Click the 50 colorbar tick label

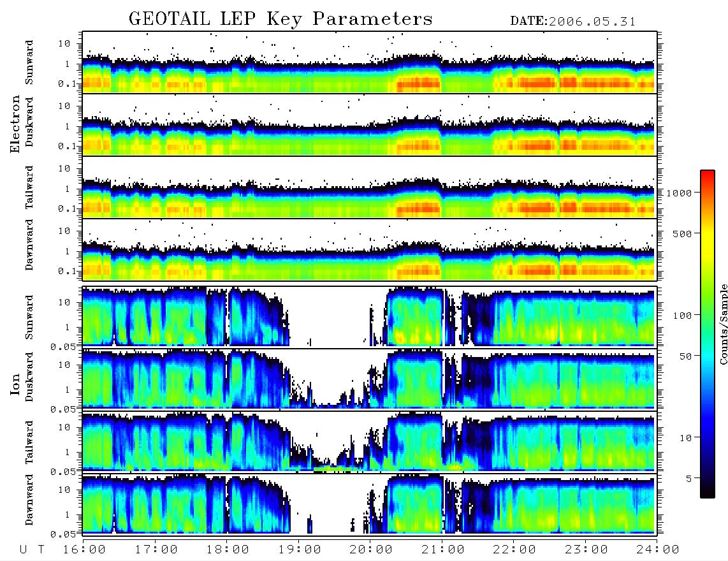click(685, 356)
